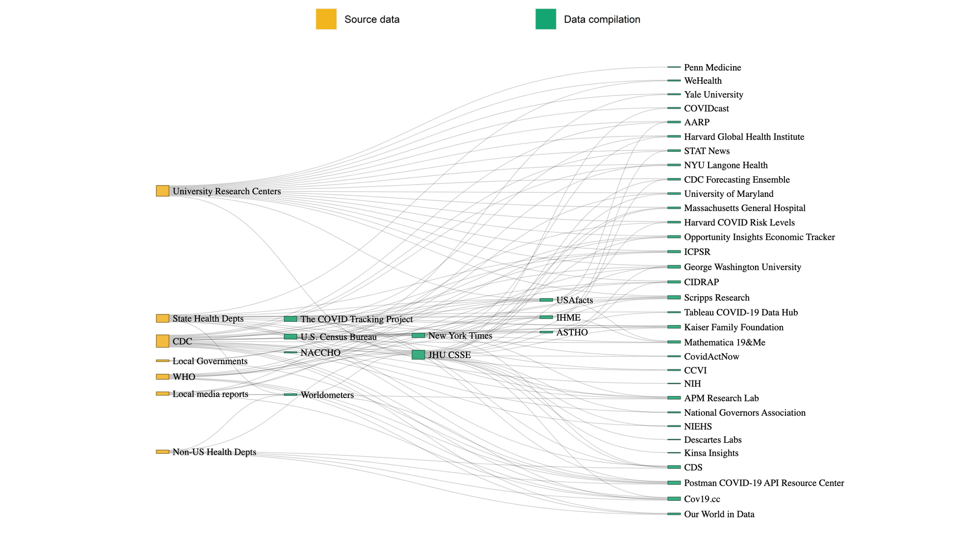The image size is (980, 540).
Task: Click the IHME node label
Action: 568,317
